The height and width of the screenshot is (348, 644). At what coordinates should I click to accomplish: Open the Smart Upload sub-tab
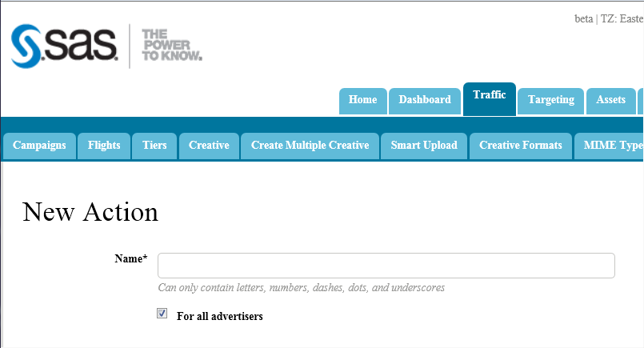point(424,146)
